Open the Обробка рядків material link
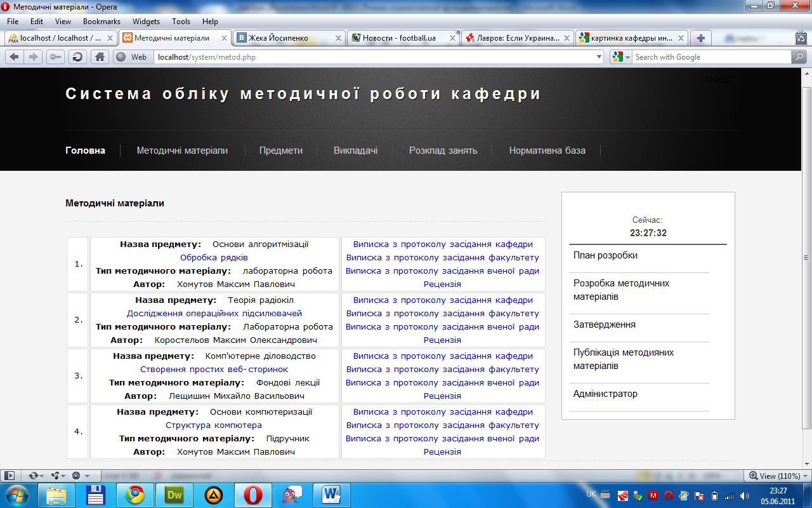The image size is (812, 508). pos(214,258)
